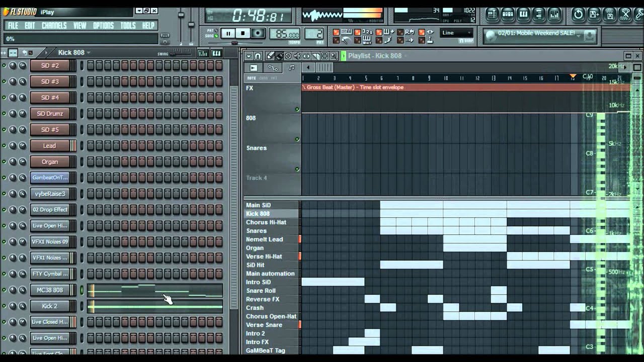644x362 pixels.
Task: Choose the selection tool in playlist toolbar
Action: pos(325,56)
